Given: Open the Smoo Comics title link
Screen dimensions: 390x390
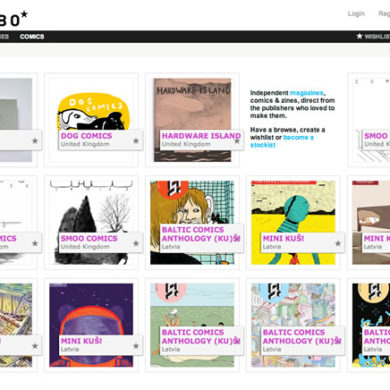Looking at the screenshot, I should (x=89, y=238).
